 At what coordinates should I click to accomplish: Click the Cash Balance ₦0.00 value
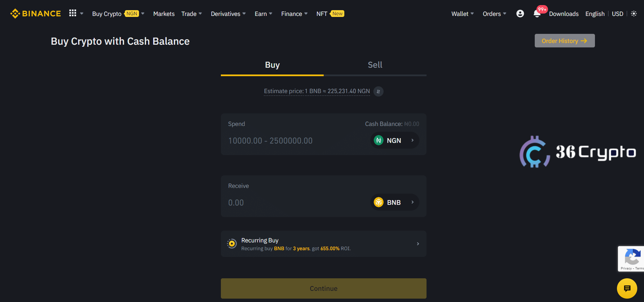[x=412, y=124]
